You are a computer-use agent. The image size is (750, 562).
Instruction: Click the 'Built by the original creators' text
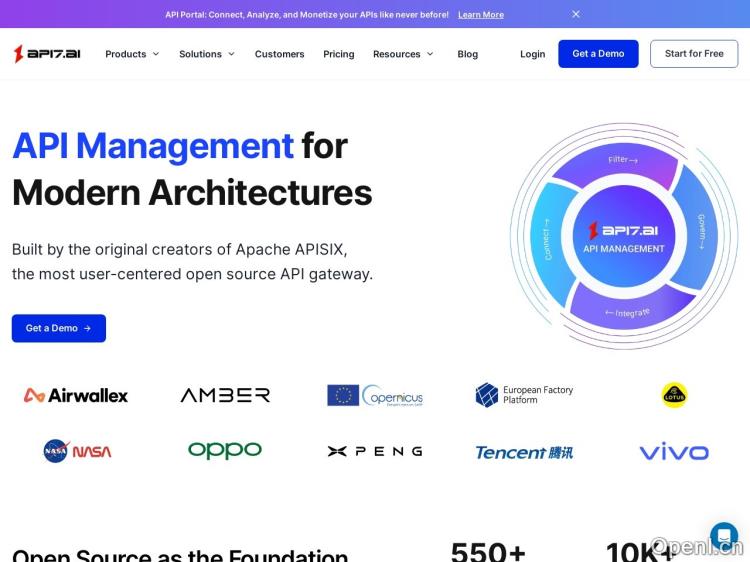click(192, 262)
